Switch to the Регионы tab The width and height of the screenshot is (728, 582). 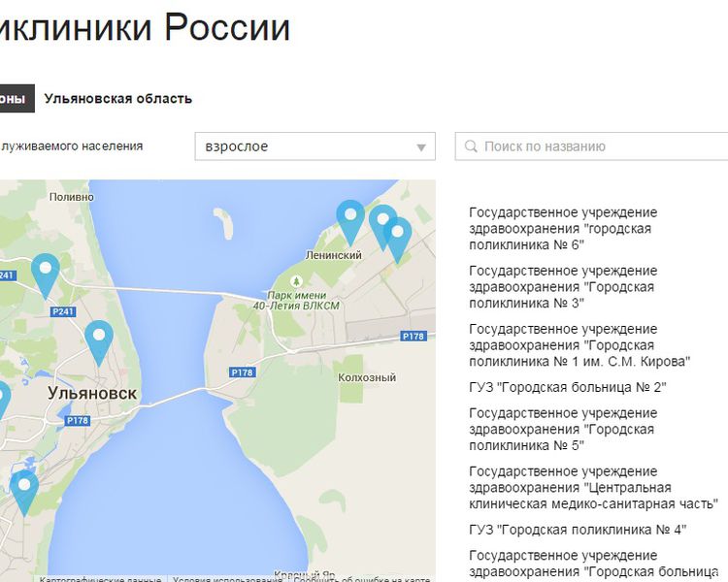click(x=14, y=98)
